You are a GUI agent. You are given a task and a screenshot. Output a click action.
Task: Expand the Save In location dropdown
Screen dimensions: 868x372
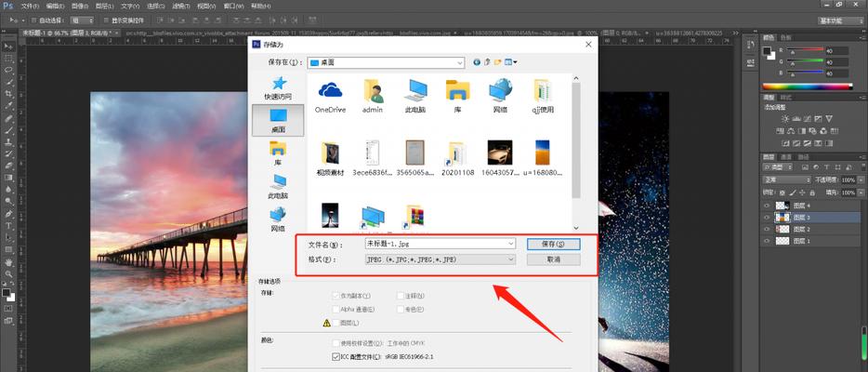459,62
